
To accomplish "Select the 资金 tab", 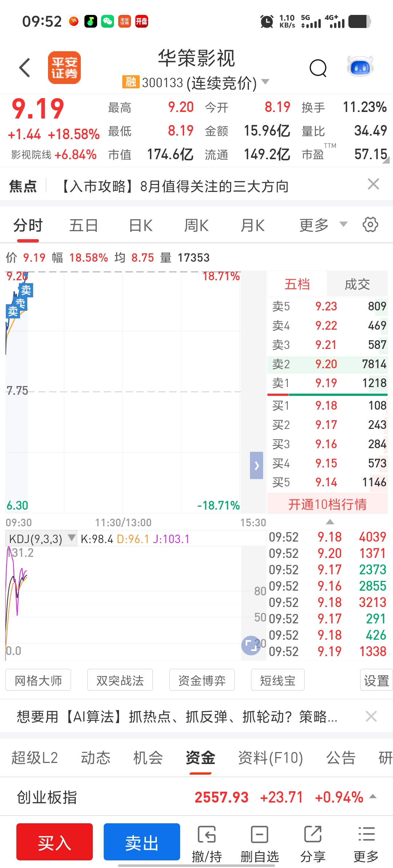I will [201, 758].
